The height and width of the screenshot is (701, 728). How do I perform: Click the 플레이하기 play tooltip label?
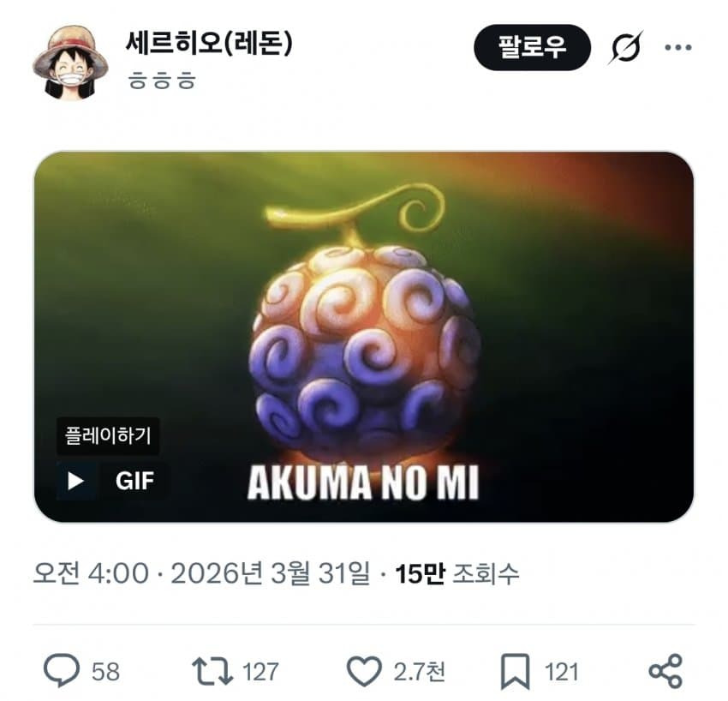108,435
